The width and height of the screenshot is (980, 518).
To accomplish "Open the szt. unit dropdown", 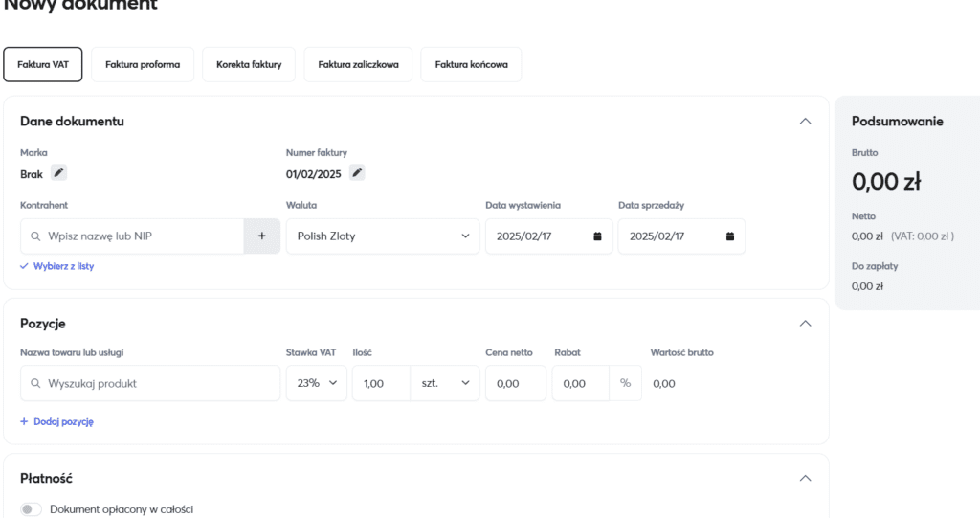I will click(445, 383).
